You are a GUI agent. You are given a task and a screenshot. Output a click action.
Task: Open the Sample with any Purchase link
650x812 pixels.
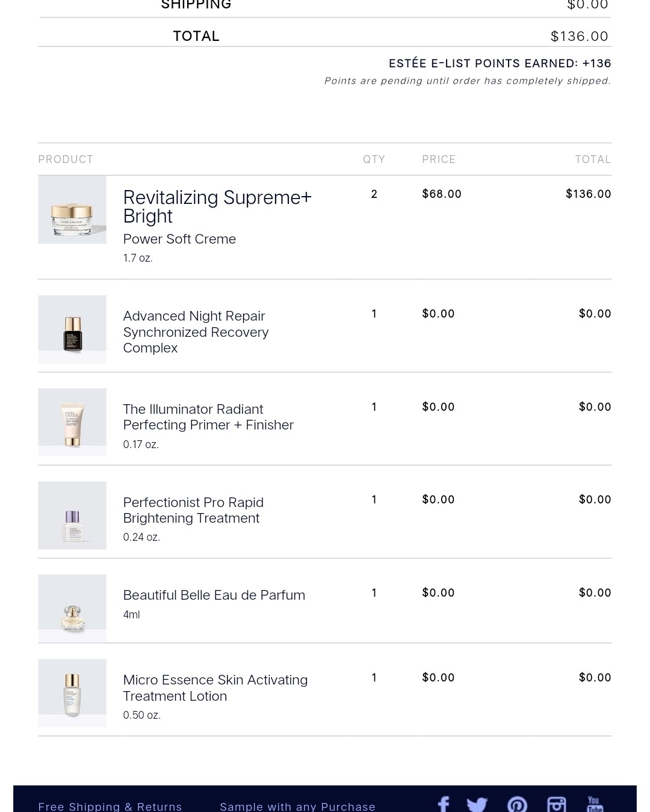tap(298, 807)
